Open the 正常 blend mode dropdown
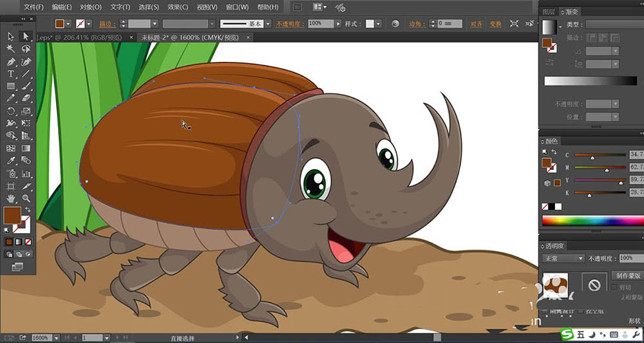 click(563, 258)
